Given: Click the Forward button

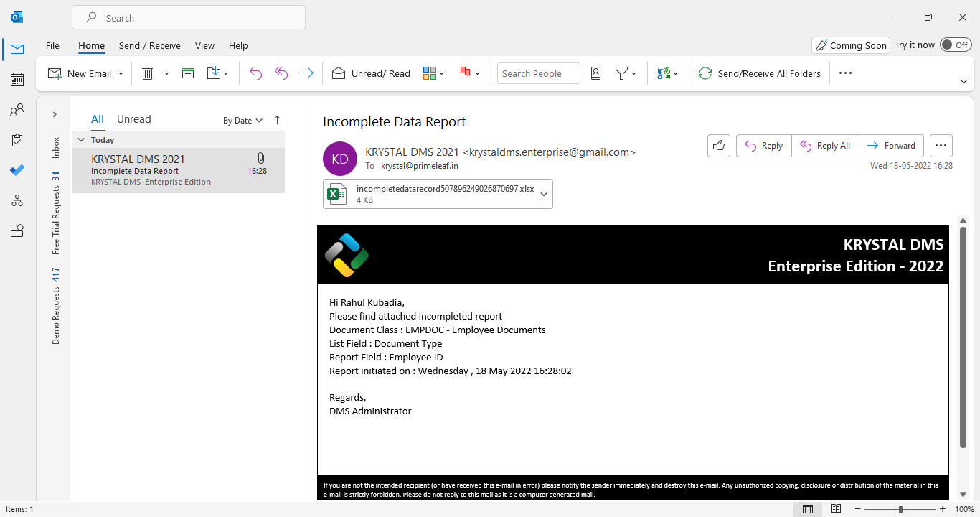Looking at the screenshot, I should (x=891, y=145).
